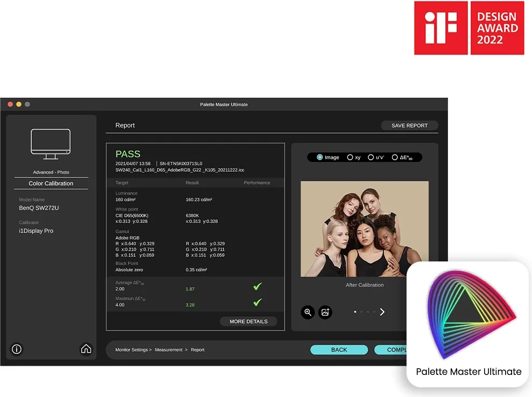Click the PASS result heading

click(x=128, y=154)
